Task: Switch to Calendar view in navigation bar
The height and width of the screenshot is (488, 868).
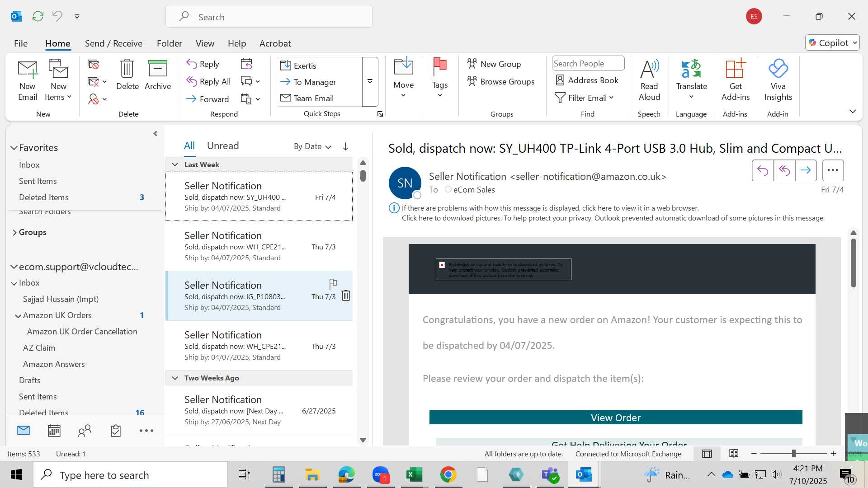Action: coord(54,431)
